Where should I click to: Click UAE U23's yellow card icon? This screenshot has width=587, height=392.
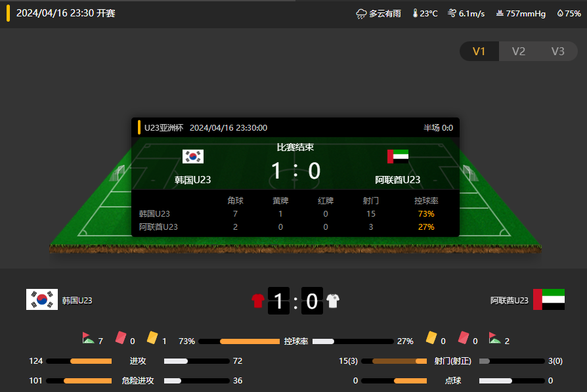(x=431, y=338)
